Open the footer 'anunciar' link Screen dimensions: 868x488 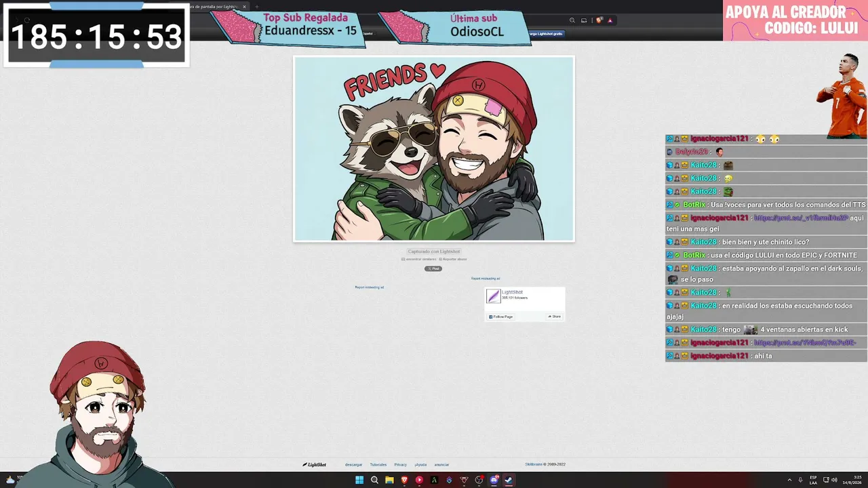pos(441,465)
